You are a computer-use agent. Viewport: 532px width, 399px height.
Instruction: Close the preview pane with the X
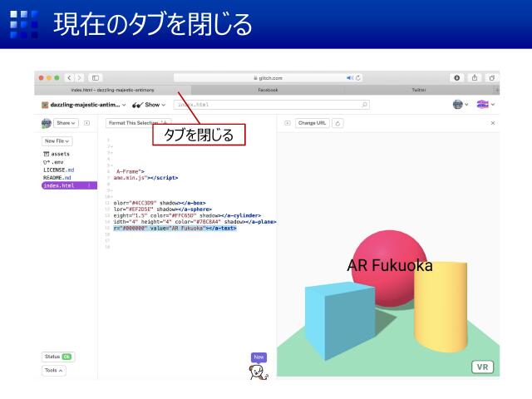point(492,123)
